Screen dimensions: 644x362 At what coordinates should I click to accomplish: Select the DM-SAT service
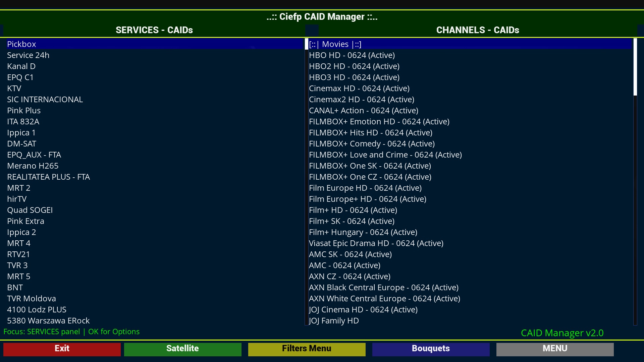coord(155,143)
